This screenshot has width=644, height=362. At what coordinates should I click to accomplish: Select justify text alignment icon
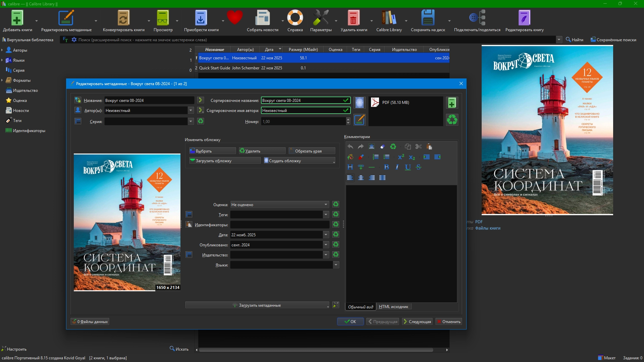[382, 178]
